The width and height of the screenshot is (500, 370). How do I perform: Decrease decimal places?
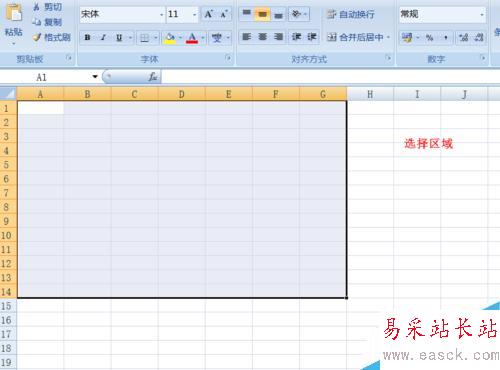click(x=479, y=38)
